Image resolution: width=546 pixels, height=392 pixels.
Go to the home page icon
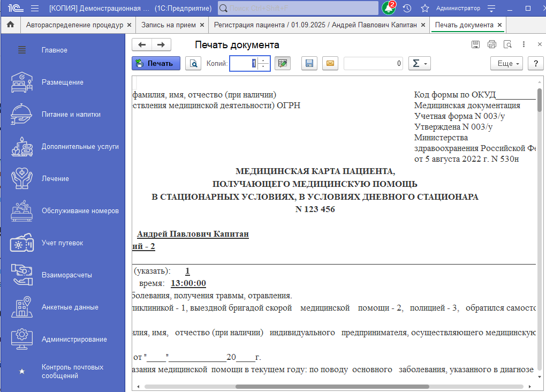[x=10, y=25]
